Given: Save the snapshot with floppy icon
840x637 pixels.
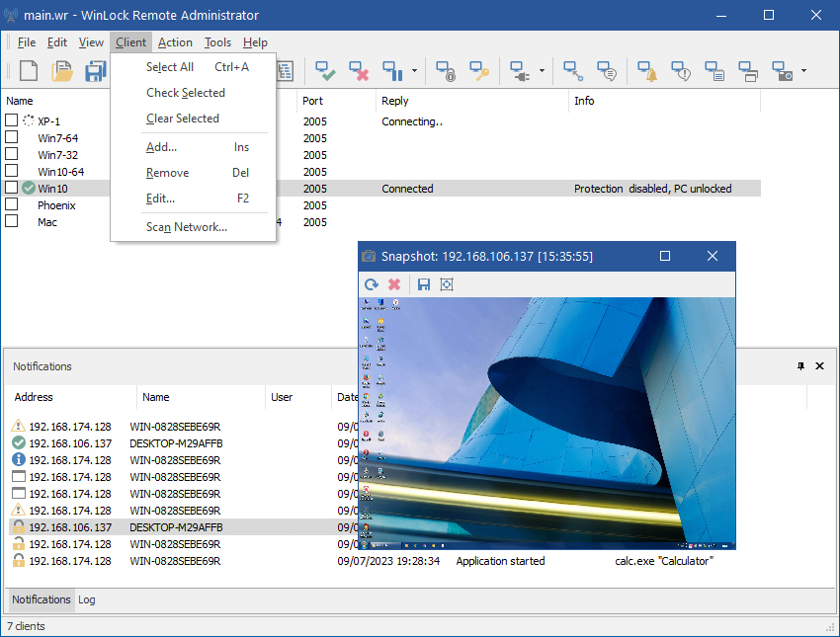Looking at the screenshot, I should [423, 284].
